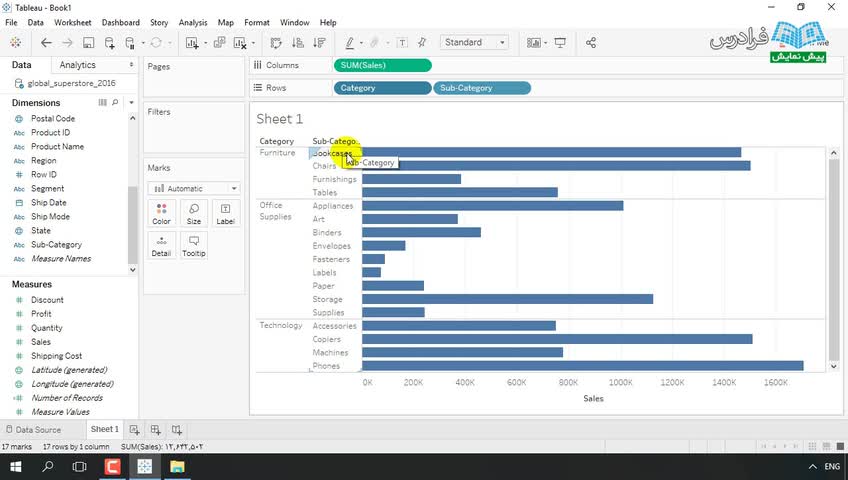Screen dimensions: 848x480
Task: Open the Data/Analytics pane options arrow
Action: click(131, 64)
